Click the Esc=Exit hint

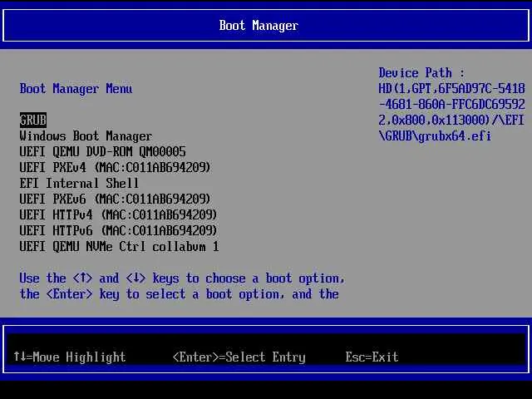point(372,357)
